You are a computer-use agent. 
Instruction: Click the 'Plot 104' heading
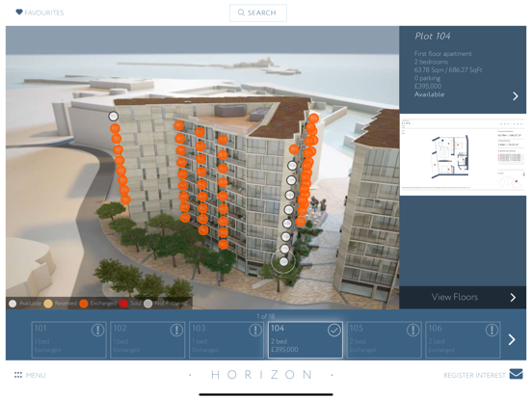point(433,36)
